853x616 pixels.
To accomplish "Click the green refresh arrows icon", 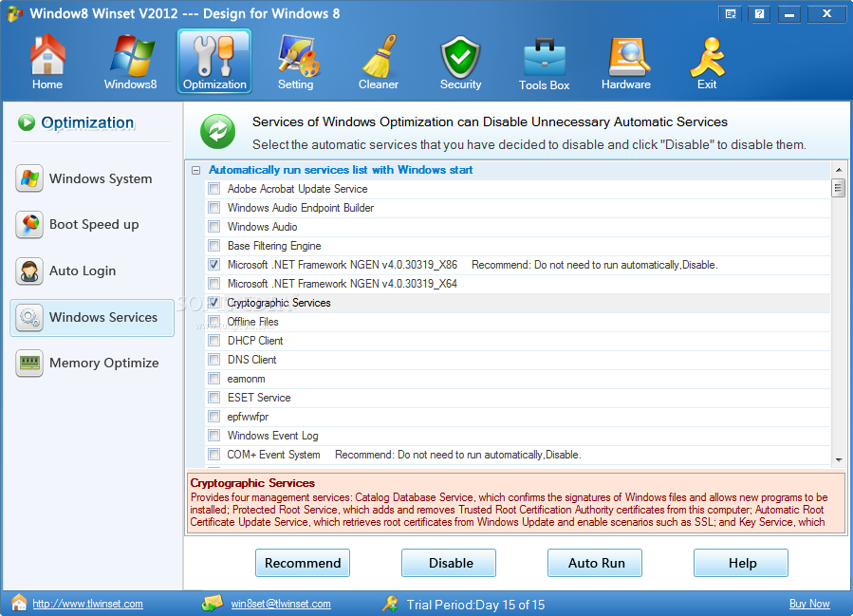I will tap(217, 131).
